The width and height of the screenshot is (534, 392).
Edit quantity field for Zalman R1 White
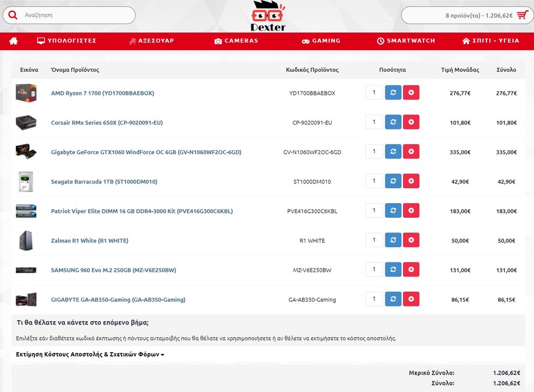point(375,240)
